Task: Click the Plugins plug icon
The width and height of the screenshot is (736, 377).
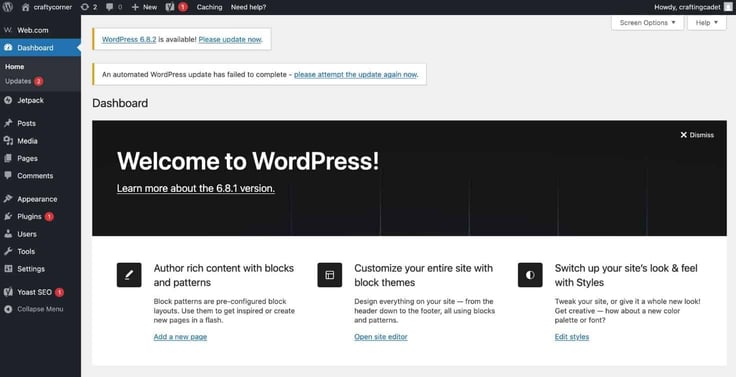Action: click(x=8, y=216)
